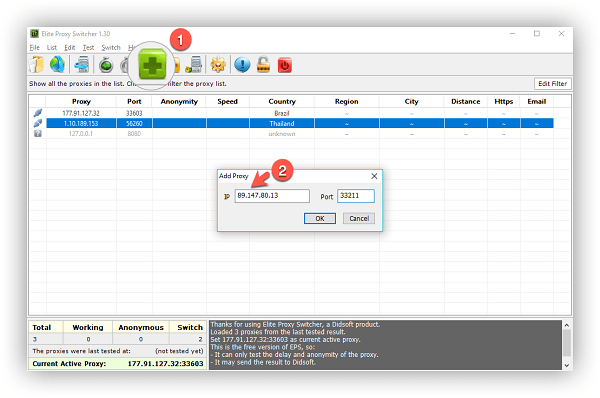Click the green plus Add Proxy icon
Screen dimensions: 600x398
[152, 65]
